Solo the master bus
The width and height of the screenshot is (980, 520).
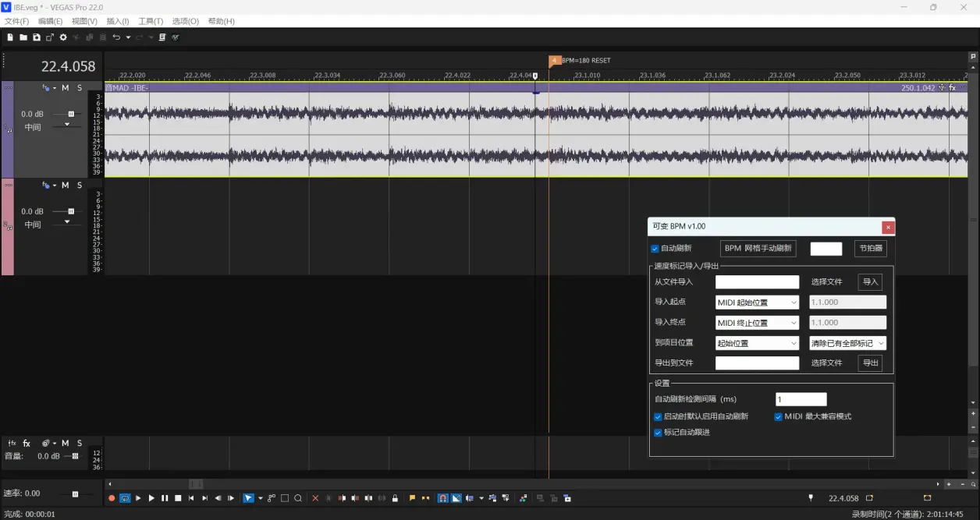pos(79,443)
